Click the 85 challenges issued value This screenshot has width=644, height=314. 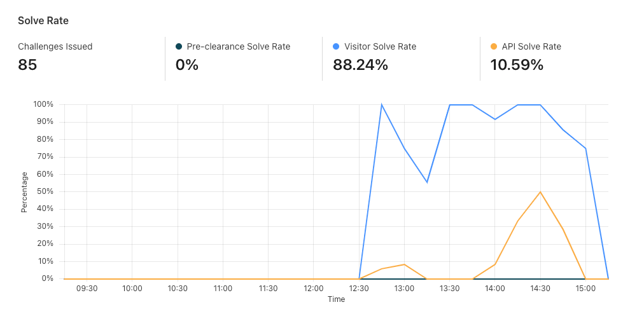pyautogui.click(x=27, y=64)
